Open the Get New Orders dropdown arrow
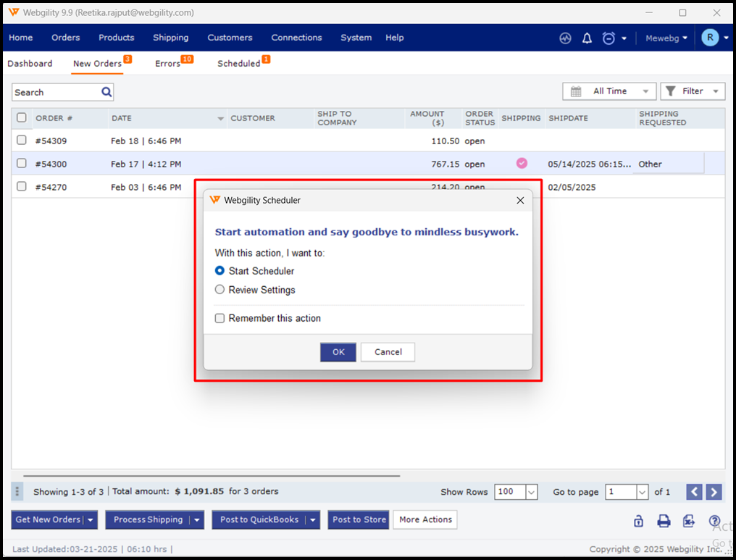The width and height of the screenshot is (736, 560). tap(91, 519)
